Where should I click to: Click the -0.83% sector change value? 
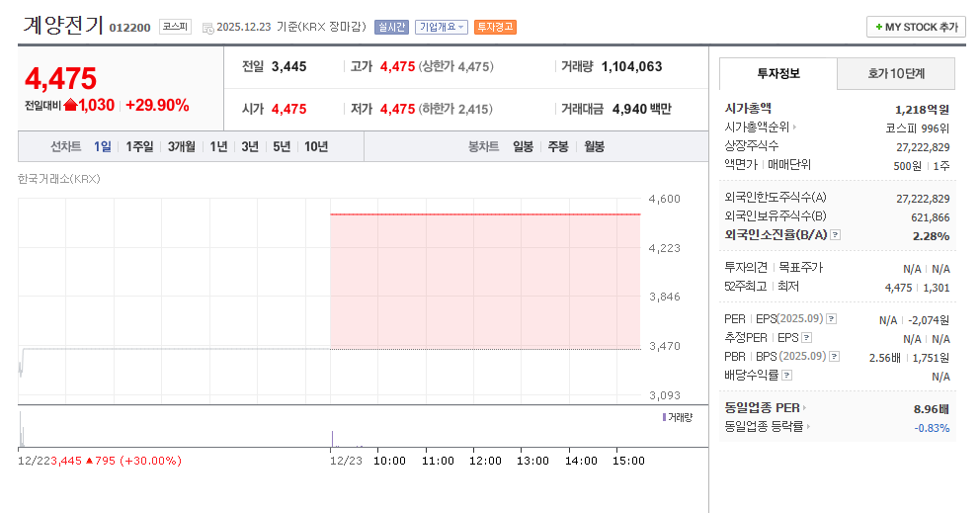[x=932, y=429]
